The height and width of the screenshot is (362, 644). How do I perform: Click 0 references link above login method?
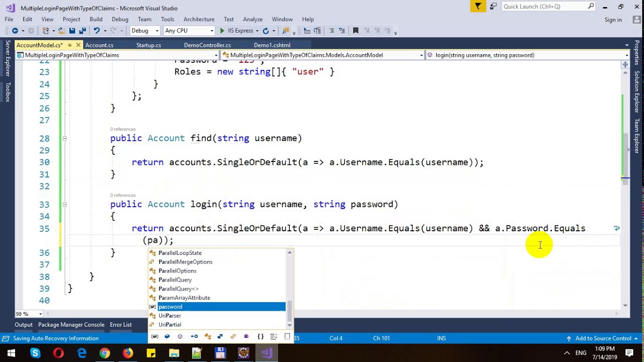(123, 195)
